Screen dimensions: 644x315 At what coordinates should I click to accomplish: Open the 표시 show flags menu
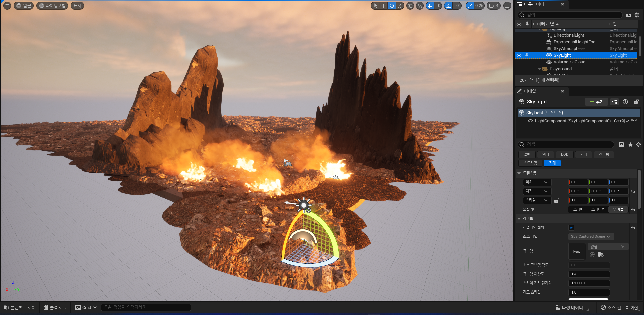(x=77, y=6)
